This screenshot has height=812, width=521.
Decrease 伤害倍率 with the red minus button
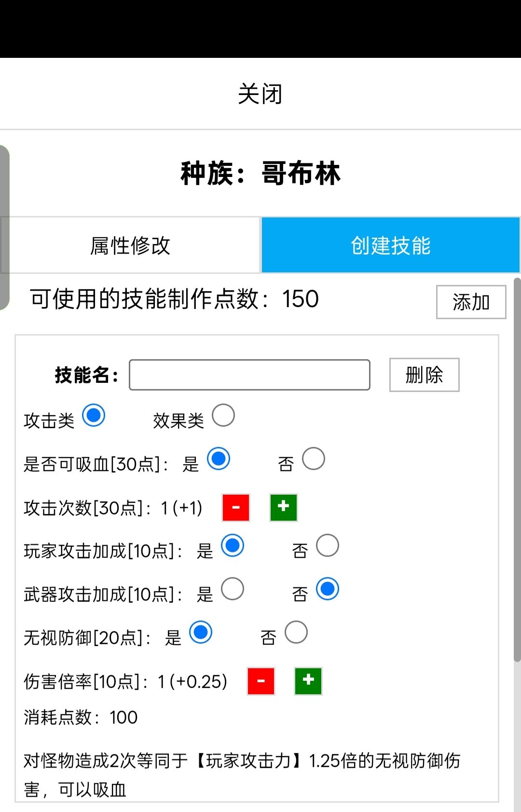pos(260,681)
